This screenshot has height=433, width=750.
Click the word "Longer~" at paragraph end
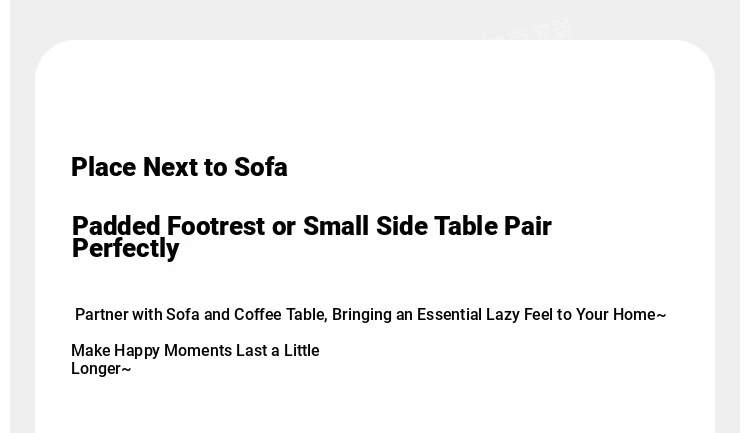[x=101, y=369]
